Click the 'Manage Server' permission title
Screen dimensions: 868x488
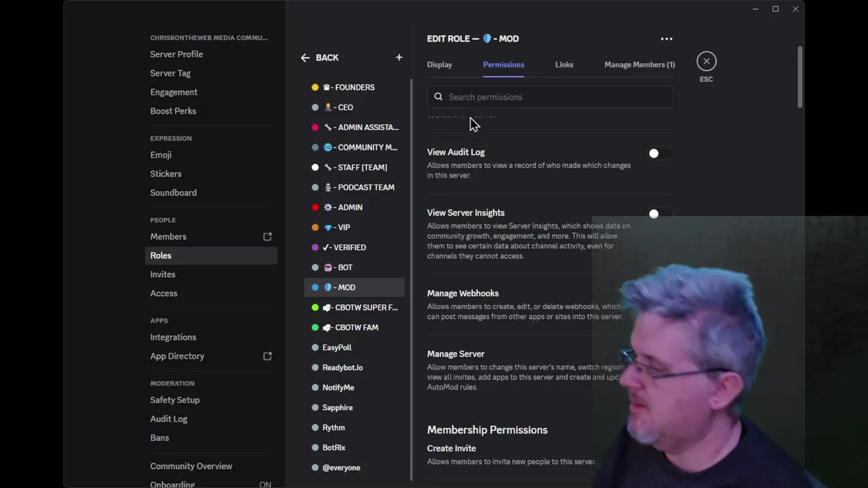click(x=456, y=354)
